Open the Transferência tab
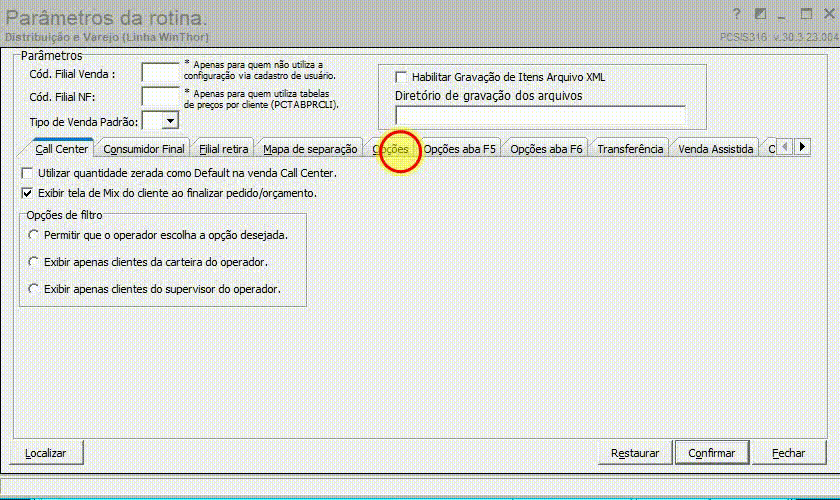840x500 pixels. [x=630, y=149]
